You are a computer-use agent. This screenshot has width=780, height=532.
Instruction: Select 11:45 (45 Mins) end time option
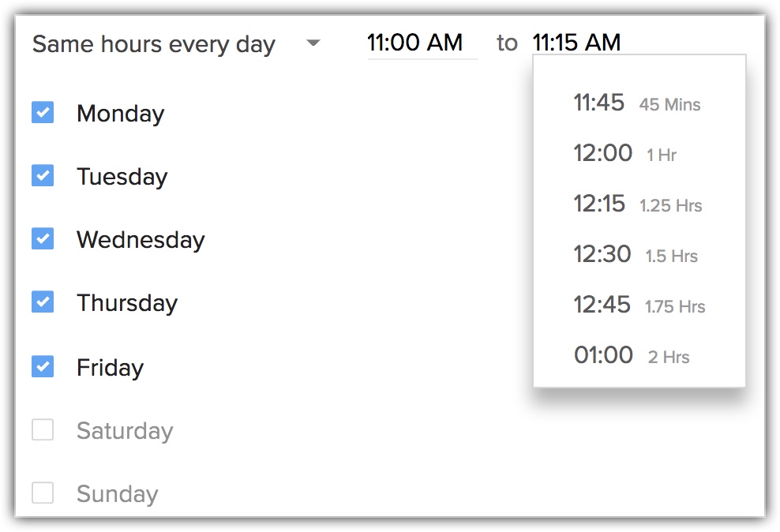[637, 103]
